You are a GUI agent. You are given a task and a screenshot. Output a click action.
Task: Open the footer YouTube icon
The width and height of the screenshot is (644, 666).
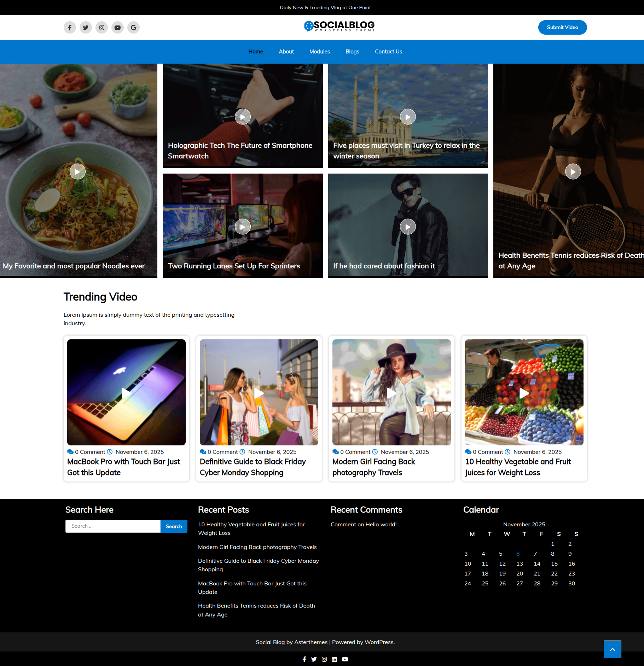[x=345, y=659]
